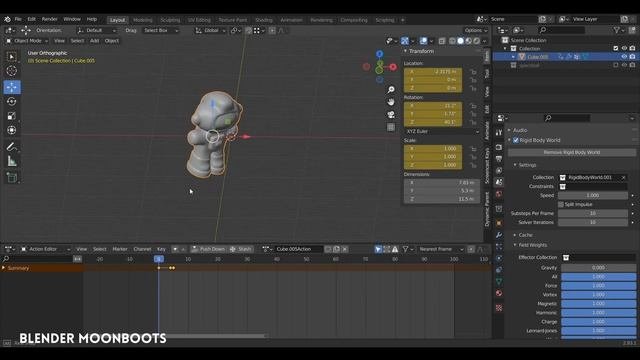Open the Texture properties checker icon
Image resolution: width=640 pixels, height=360 pixels.
point(499,308)
